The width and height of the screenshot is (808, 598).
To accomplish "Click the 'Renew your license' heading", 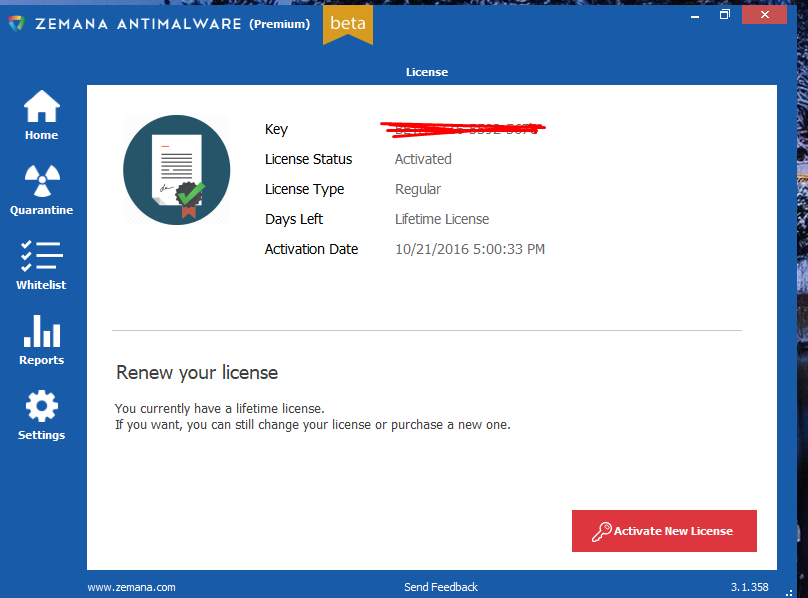I will pos(197,372).
